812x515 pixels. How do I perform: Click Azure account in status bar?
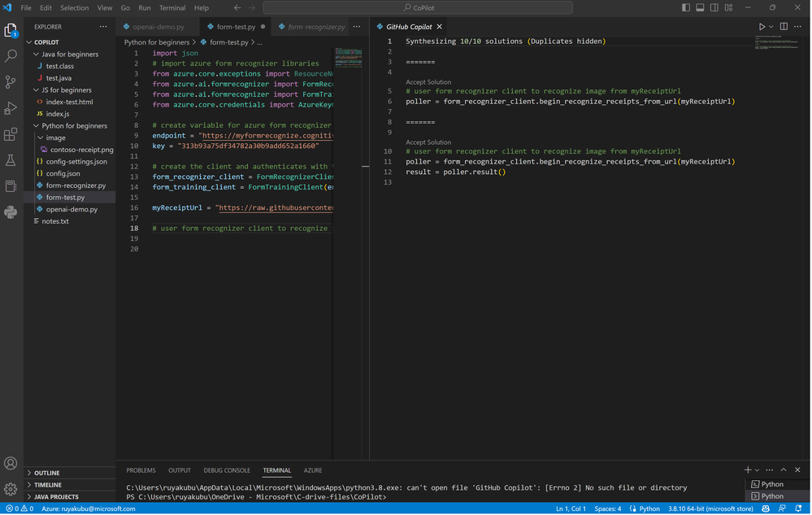(88, 508)
